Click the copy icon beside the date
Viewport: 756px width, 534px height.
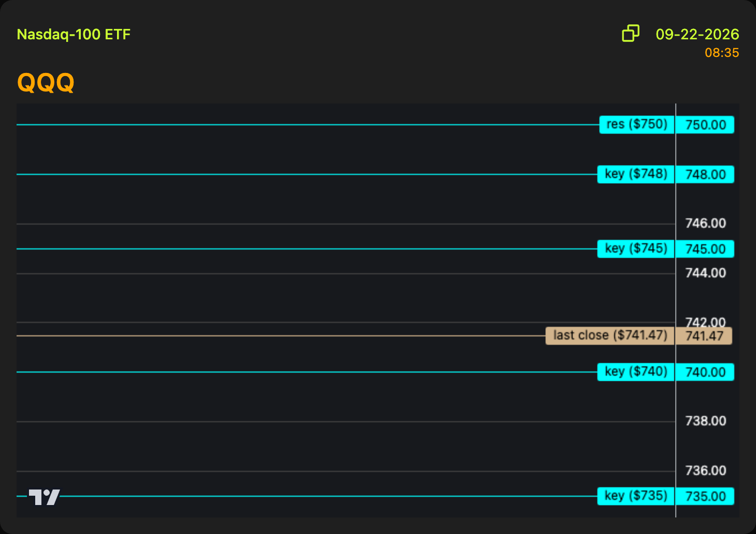coord(630,34)
